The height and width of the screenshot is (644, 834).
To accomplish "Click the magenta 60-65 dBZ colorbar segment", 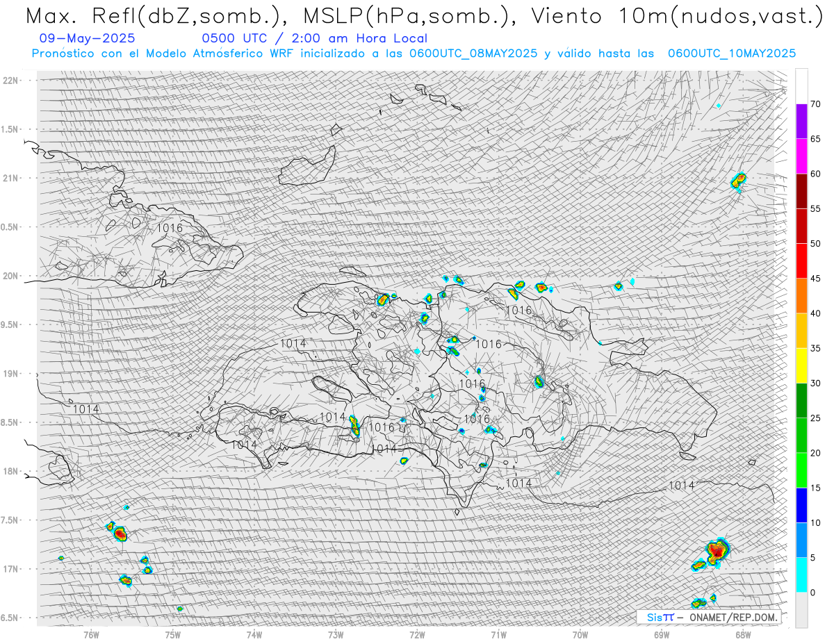I will tap(801, 156).
